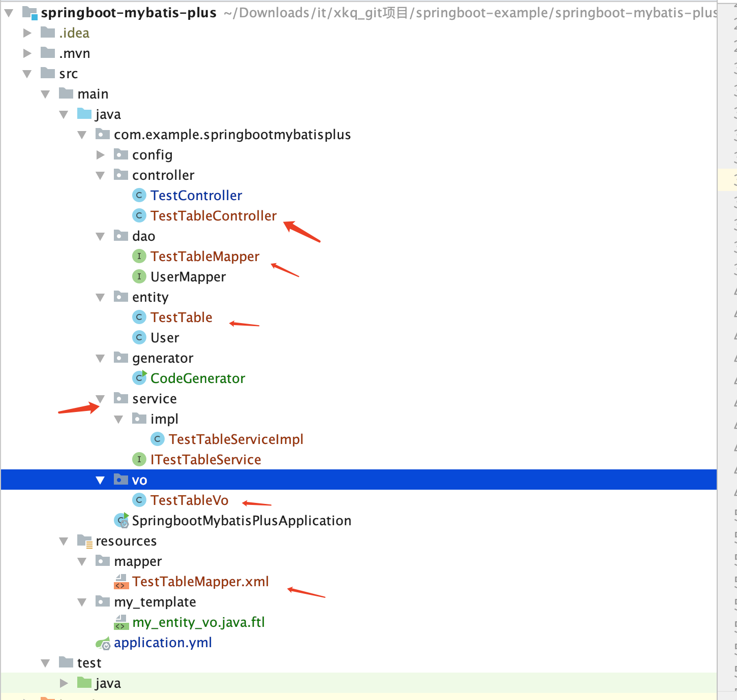The height and width of the screenshot is (700, 737).
Task: Click the my_entity_vo.java.ftl template file icon
Action: 121,622
